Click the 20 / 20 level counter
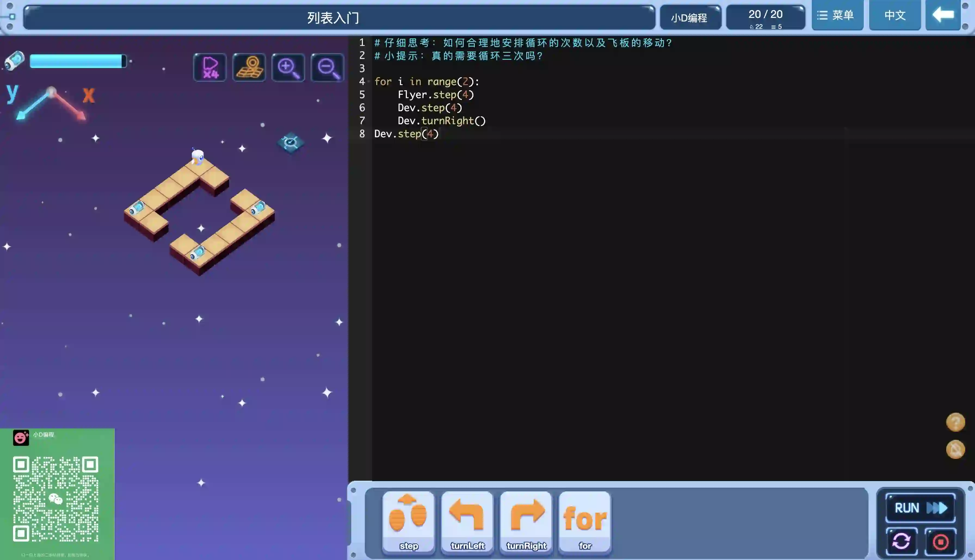This screenshot has height=560, width=975. [x=765, y=17]
